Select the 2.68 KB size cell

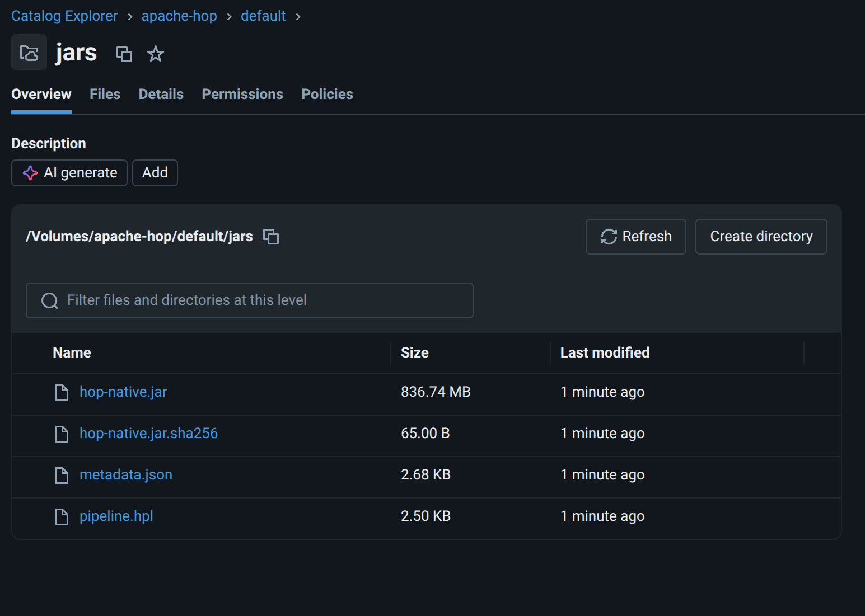(x=426, y=474)
